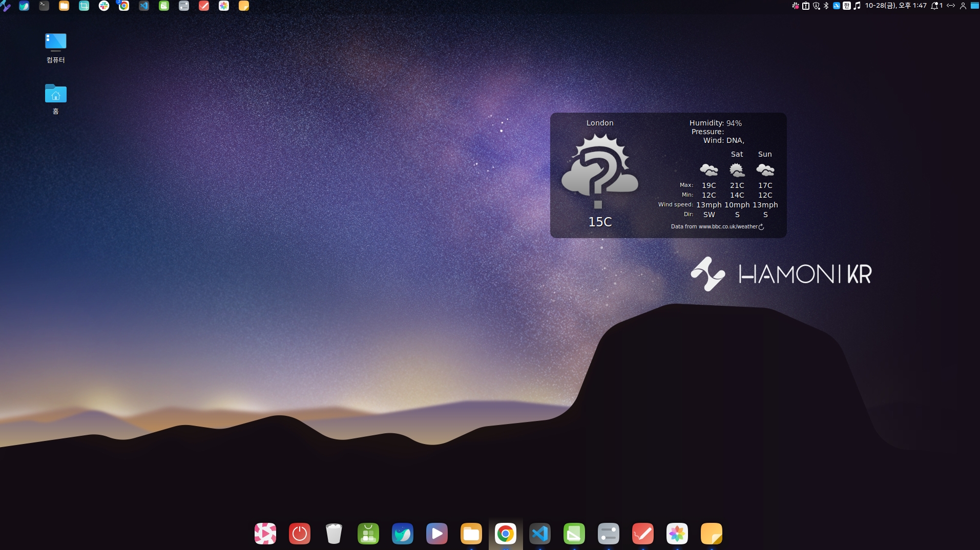Open the Korean input method indicator
This screenshot has width=980, height=550.
click(847, 6)
